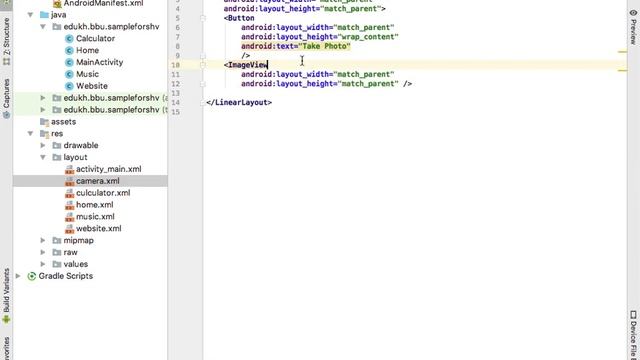Viewport: 640px width, 360px height.
Task: Expand the third edukh.bbu.sampleforshv package
Action: [x=43, y=110]
